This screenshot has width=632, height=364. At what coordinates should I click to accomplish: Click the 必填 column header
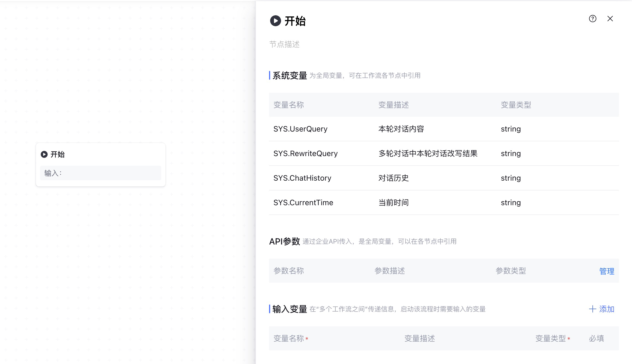tap(596, 338)
